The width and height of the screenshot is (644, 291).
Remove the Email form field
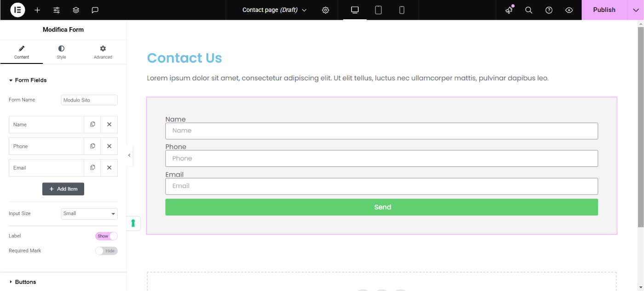tap(109, 168)
